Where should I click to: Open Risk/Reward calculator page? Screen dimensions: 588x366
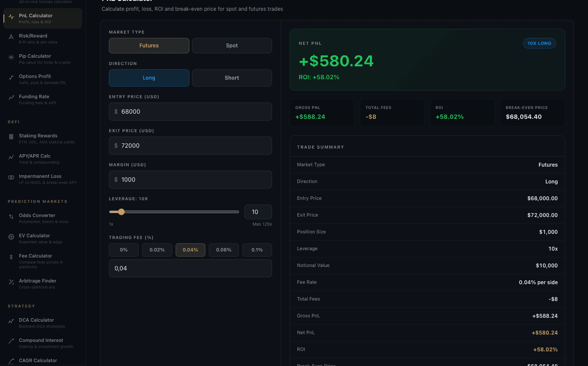point(43,39)
